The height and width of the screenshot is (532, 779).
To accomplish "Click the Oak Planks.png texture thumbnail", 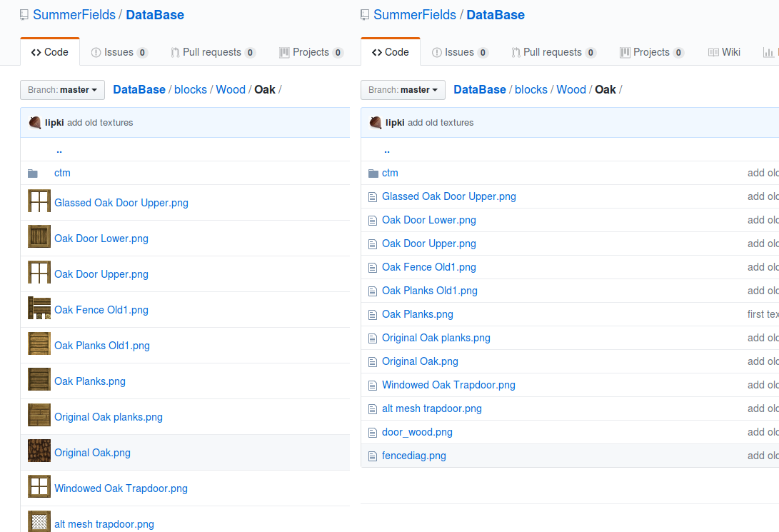I will tap(39, 379).
